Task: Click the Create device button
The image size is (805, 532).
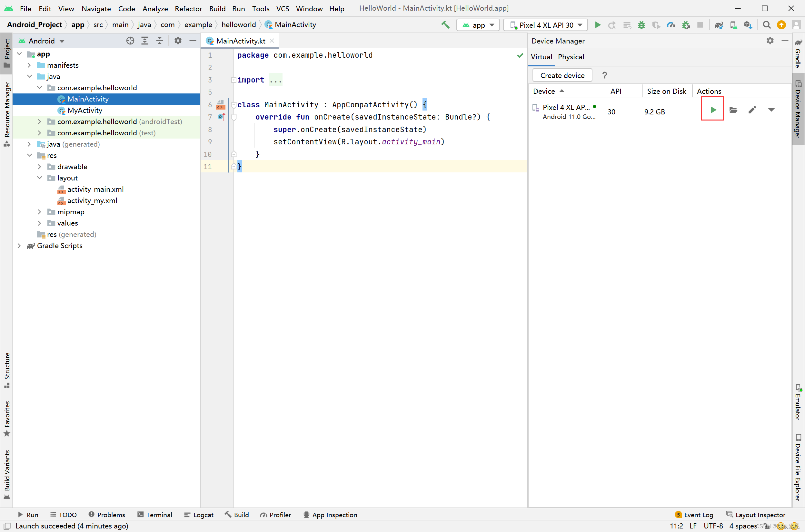Action: 562,75
